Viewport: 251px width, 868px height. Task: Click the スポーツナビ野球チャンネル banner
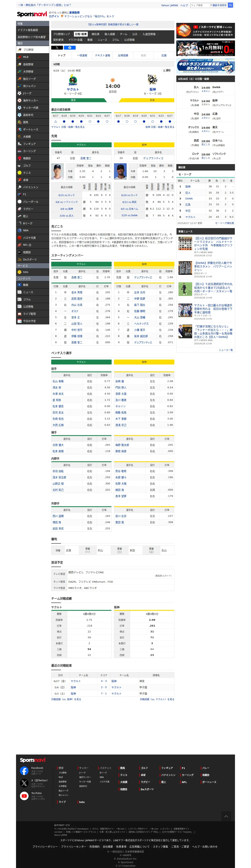(x=205, y=31)
